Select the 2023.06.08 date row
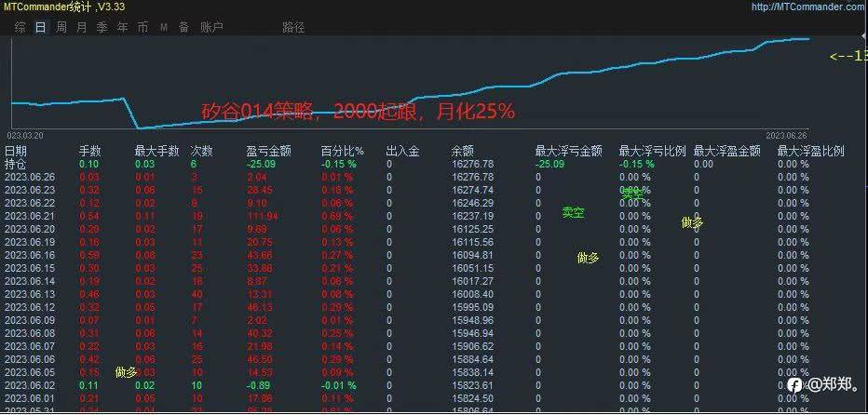The height and width of the screenshot is (415, 868). pyautogui.click(x=31, y=333)
